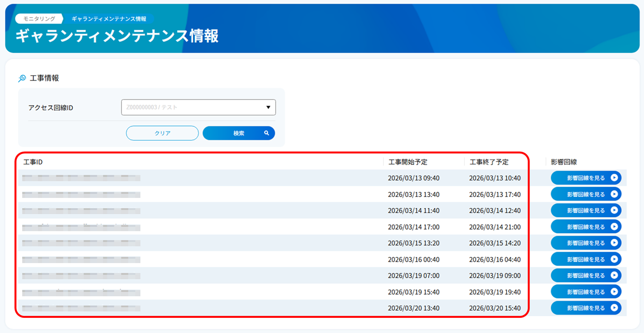This screenshot has height=333, width=644.
Task: Click the 影響回線 column header
Action: [x=563, y=162]
